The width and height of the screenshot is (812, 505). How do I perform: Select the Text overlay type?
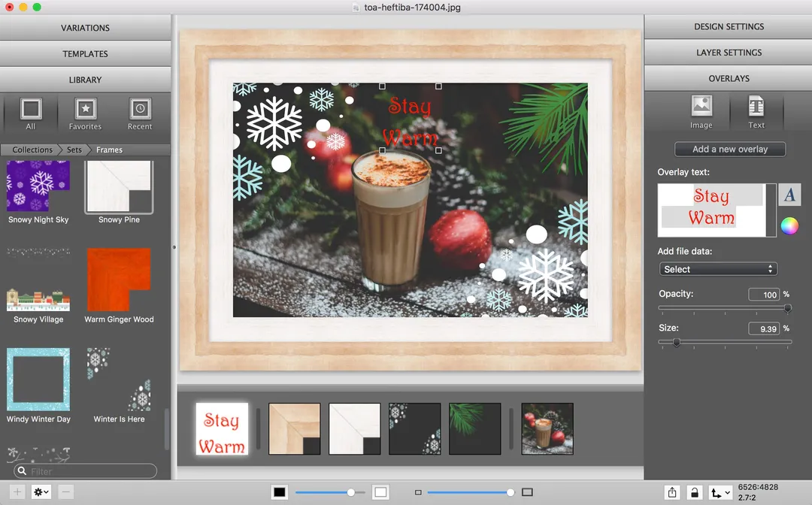(x=756, y=112)
